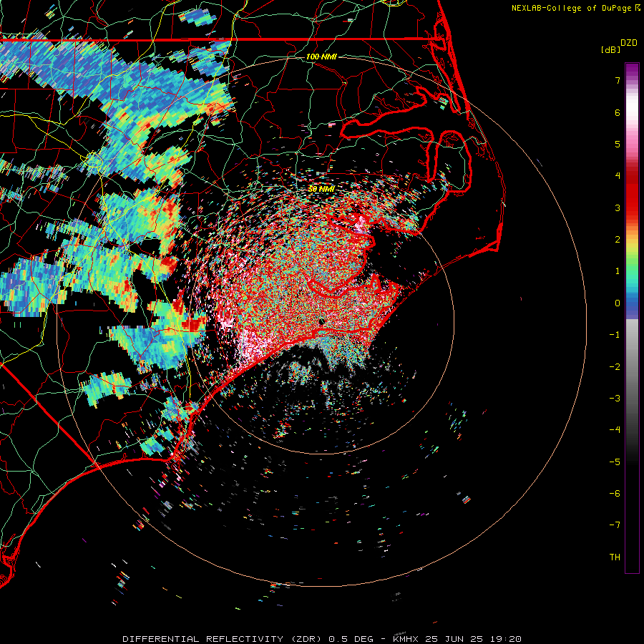The image size is (644, 644).
Task: Click the TH threshold label on scale
Action: [x=615, y=557]
